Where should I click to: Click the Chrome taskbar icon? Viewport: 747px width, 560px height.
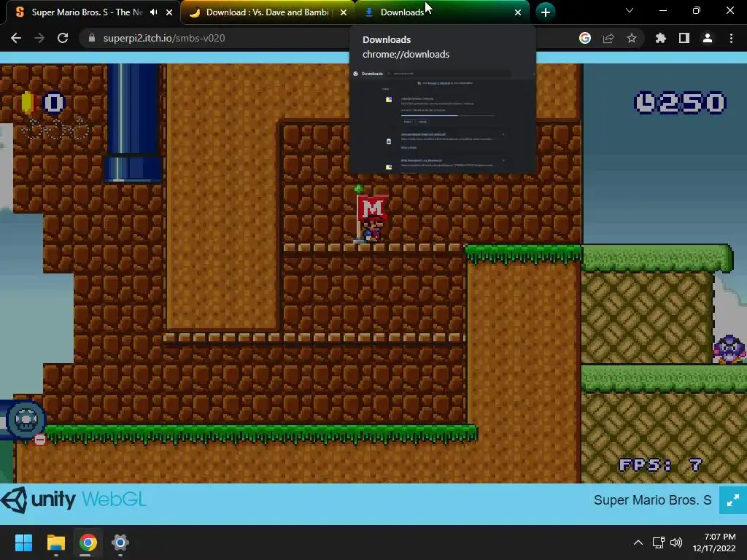pyautogui.click(x=88, y=542)
